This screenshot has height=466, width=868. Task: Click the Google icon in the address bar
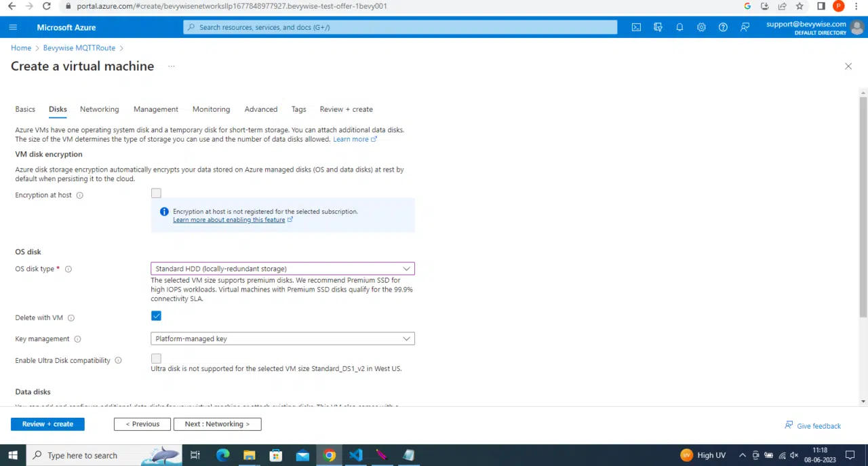(x=747, y=6)
